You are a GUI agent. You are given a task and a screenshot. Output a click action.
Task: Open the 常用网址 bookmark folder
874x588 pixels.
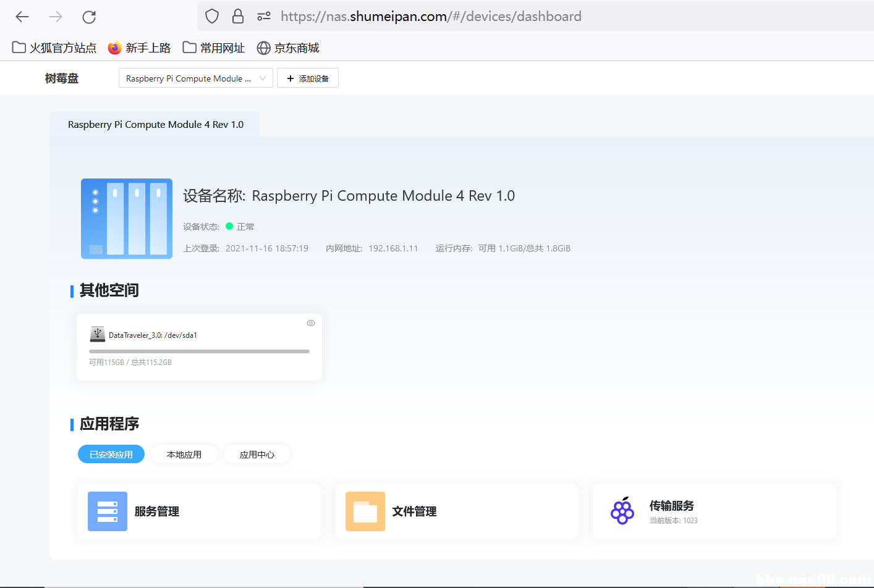(214, 48)
